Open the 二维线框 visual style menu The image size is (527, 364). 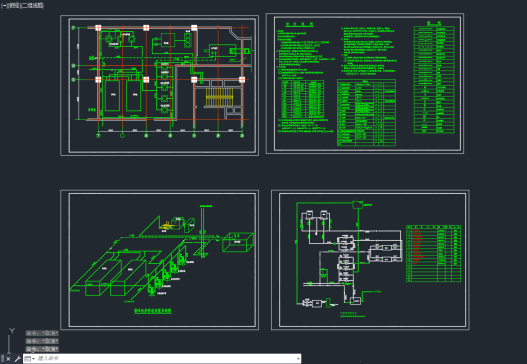(32, 6)
